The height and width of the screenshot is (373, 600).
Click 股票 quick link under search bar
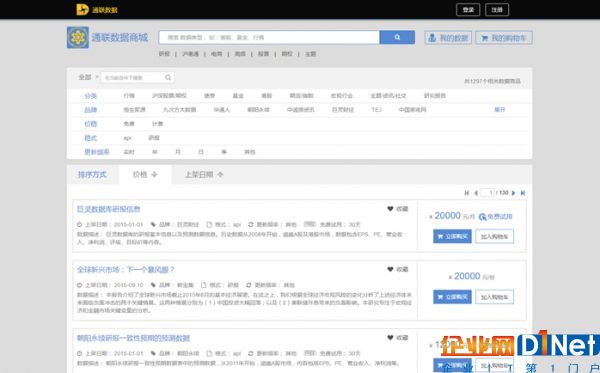coord(263,54)
